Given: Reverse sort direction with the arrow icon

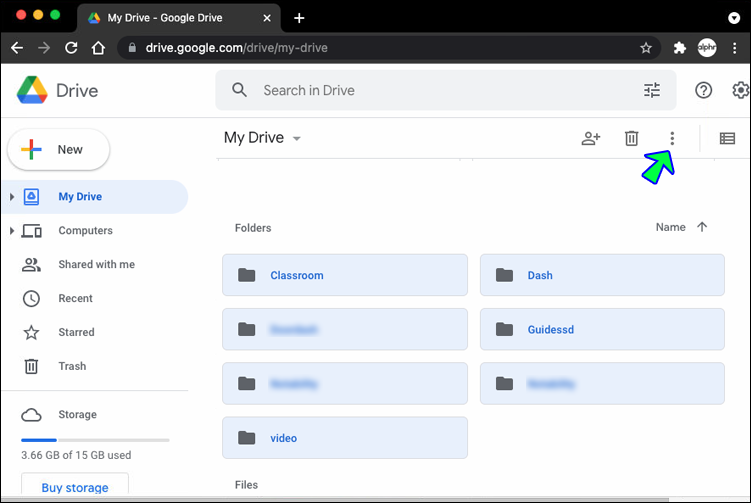Looking at the screenshot, I should click(x=702, y=227).
